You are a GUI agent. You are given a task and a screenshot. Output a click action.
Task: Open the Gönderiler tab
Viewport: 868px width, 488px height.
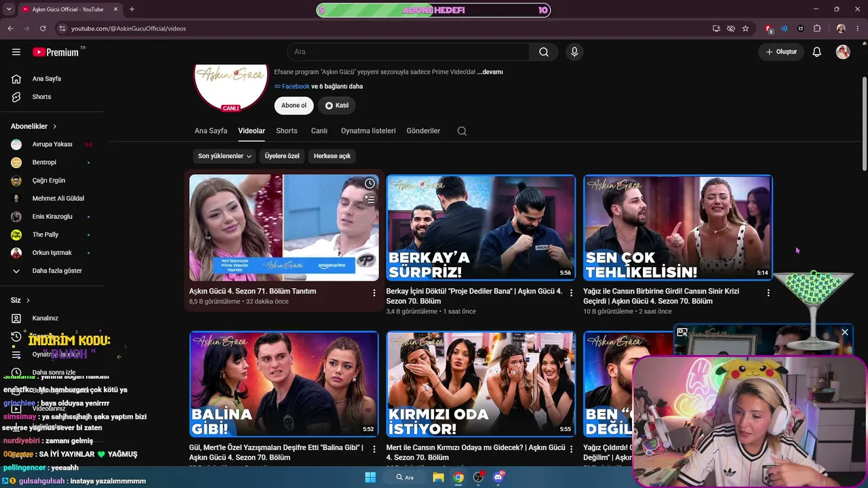[x=424, y=131]
